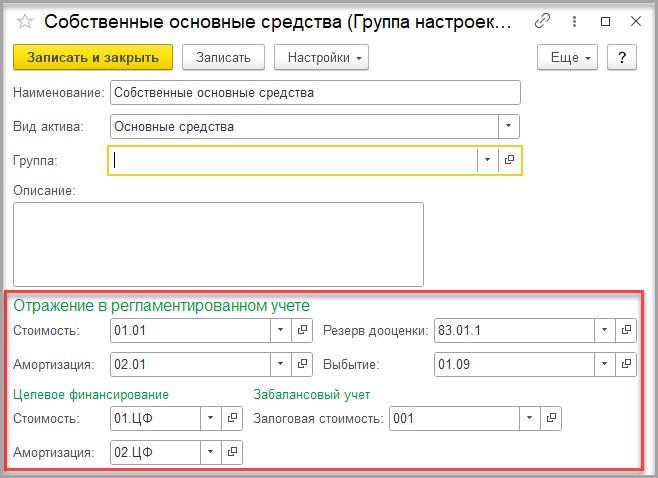Open the Еще menu
Image resolution: width=658 pixels, height=478 pixels.
(567, 57)
